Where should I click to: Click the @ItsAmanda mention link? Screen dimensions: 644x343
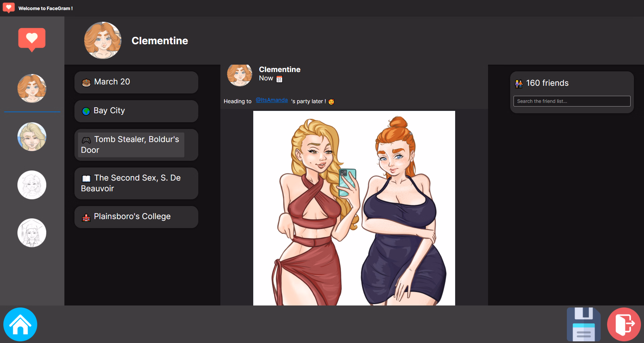(271, 100)
